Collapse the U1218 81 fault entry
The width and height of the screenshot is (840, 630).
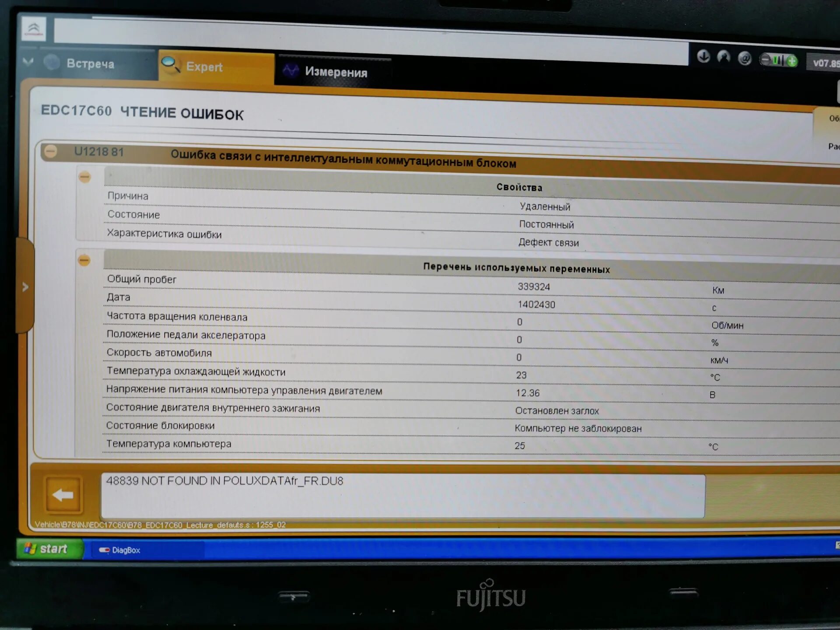pos(51,151)
